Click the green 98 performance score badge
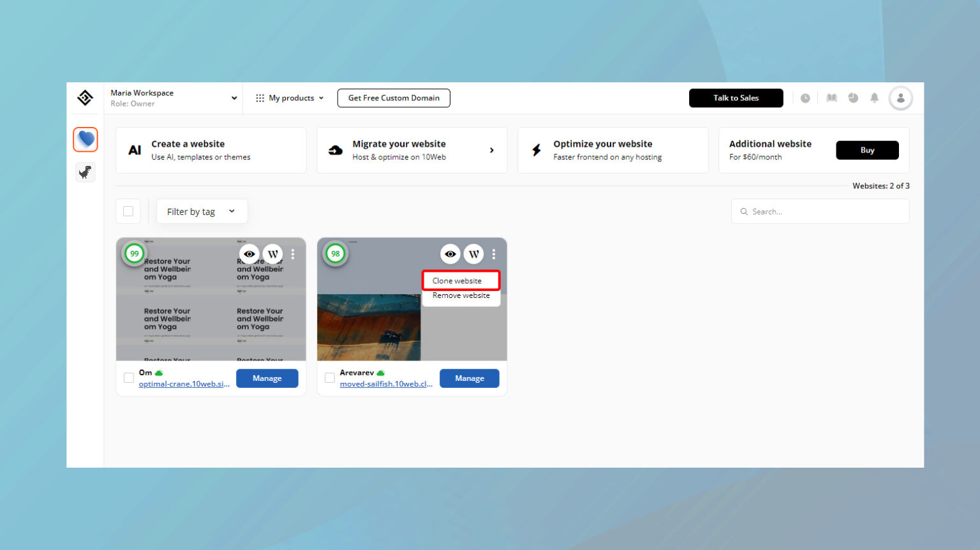This screenshot has height=550, width=980. tap(335, 253)
